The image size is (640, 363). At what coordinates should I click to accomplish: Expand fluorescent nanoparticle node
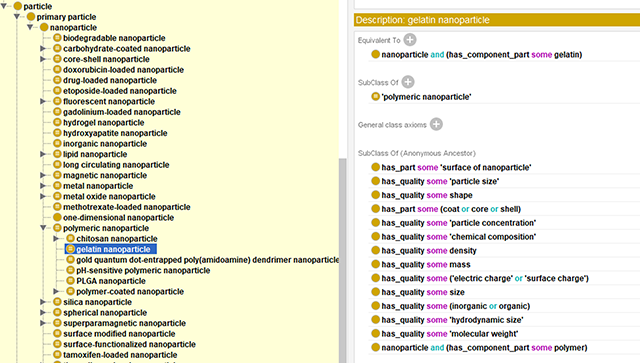[x=43, y=101]
